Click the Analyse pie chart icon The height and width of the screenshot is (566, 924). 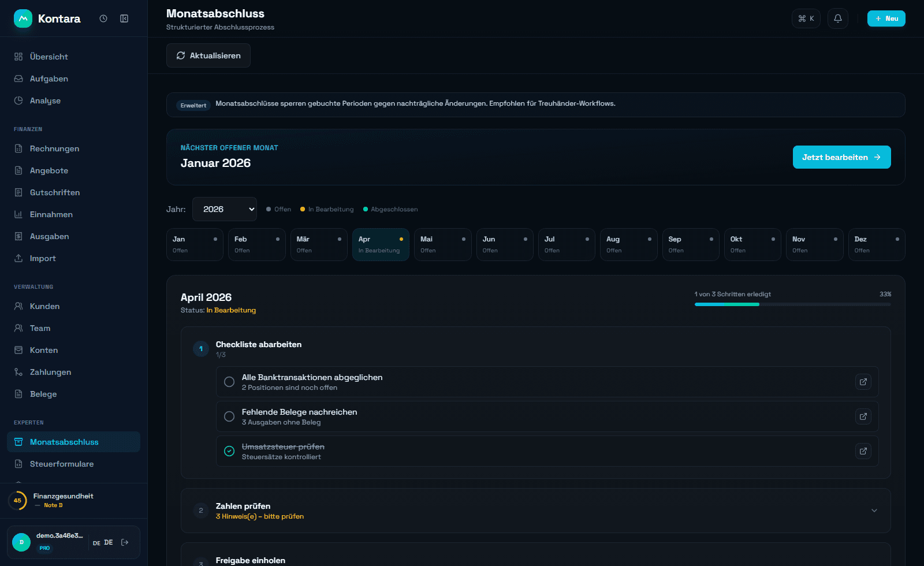(x=18, y=100)
